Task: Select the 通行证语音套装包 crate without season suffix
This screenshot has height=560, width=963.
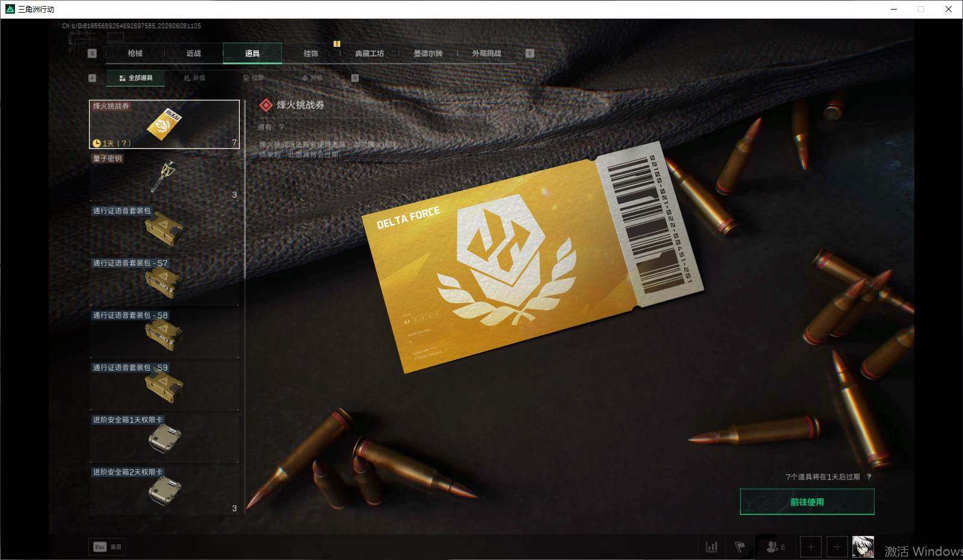Action: pos(164,229)
